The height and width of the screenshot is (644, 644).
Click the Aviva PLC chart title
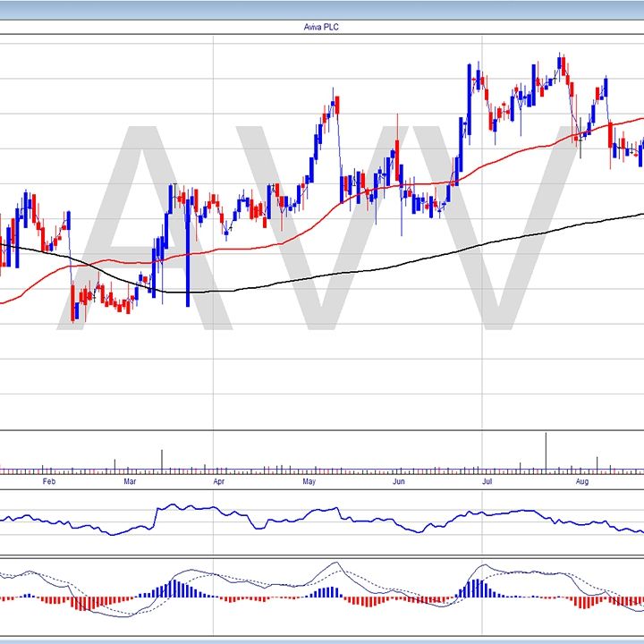322,28
